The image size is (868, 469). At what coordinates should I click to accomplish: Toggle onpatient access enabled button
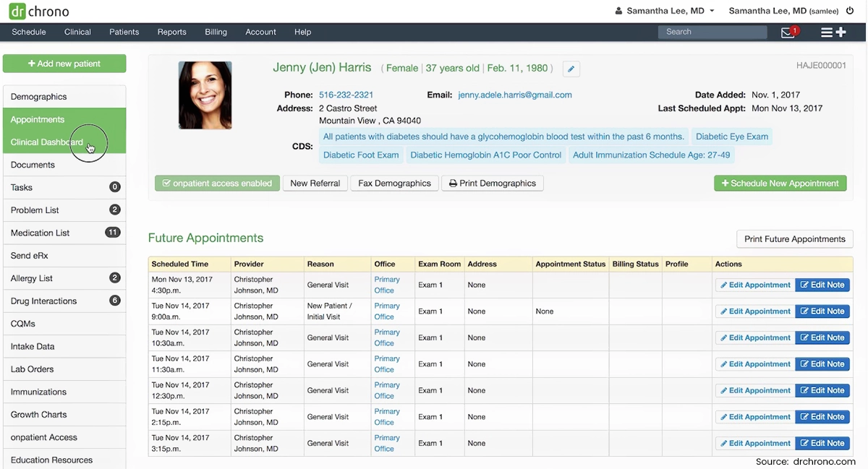point(217,184)
